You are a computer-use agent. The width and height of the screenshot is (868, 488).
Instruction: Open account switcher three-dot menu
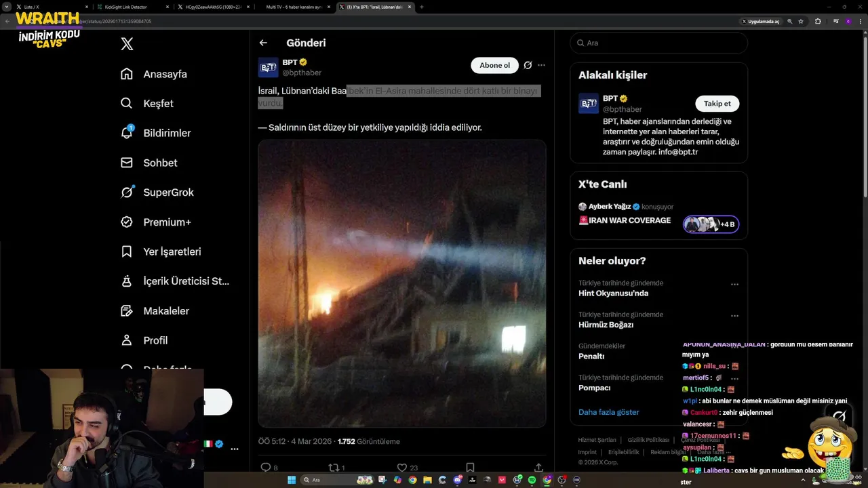click(x=234, y=449)
